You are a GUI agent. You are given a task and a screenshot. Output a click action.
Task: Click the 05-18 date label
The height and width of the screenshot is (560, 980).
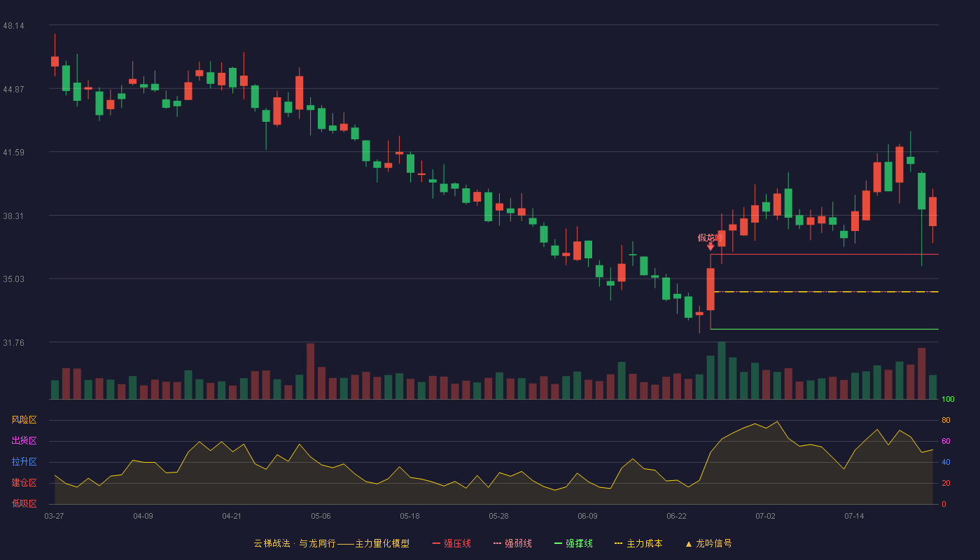(x=409, y=516)
